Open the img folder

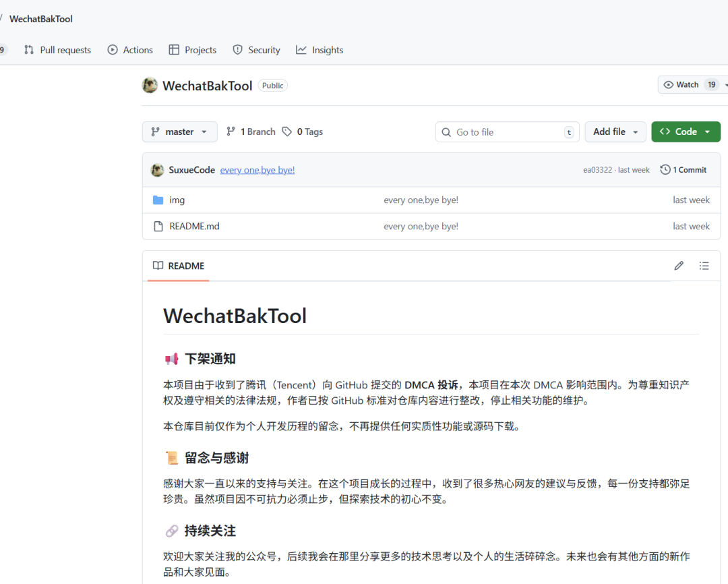click(x=177, y=200)
